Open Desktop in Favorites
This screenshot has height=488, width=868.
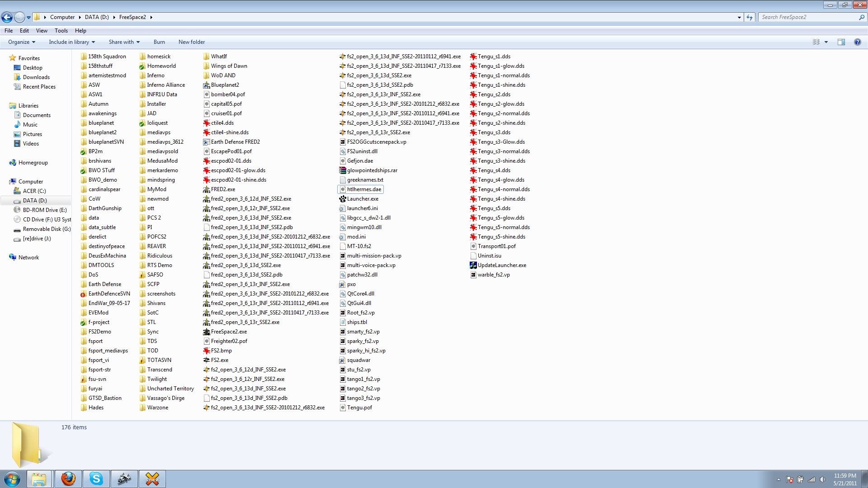(x=33, y=68)
